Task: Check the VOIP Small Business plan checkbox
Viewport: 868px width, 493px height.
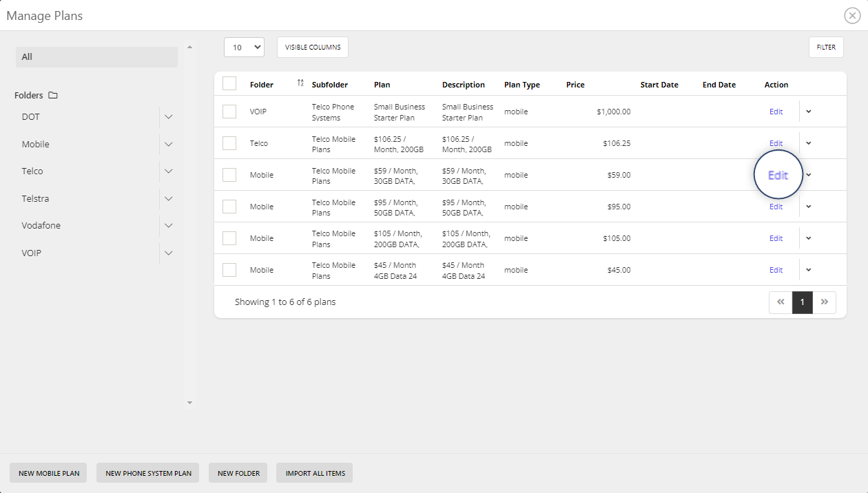Action: (229, 112)
